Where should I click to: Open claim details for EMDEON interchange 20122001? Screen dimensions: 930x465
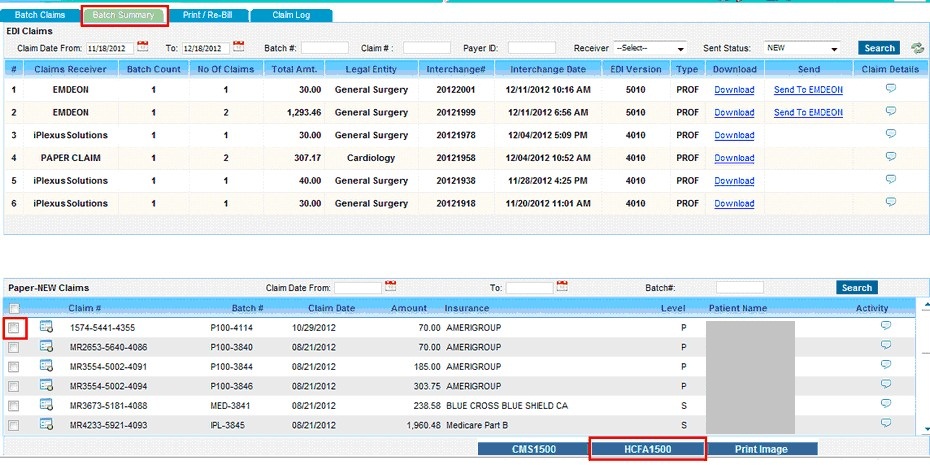(890, 88)
